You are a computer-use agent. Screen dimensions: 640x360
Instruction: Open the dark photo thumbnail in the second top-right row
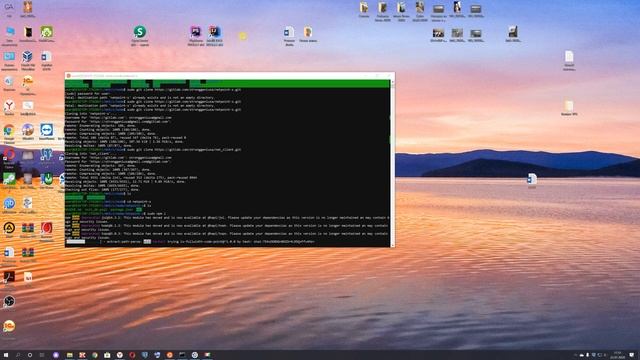(438, 33)
